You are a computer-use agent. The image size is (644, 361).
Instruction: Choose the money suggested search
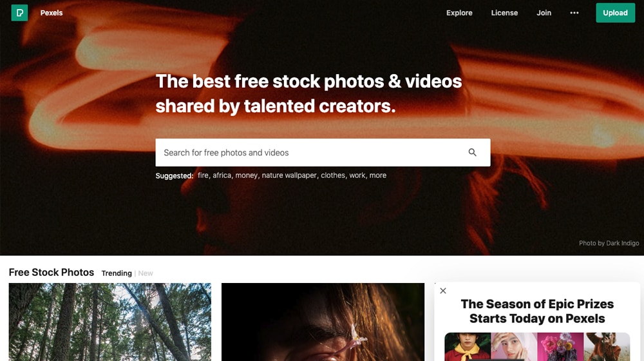pyautogui.click(x=247, y=175)
